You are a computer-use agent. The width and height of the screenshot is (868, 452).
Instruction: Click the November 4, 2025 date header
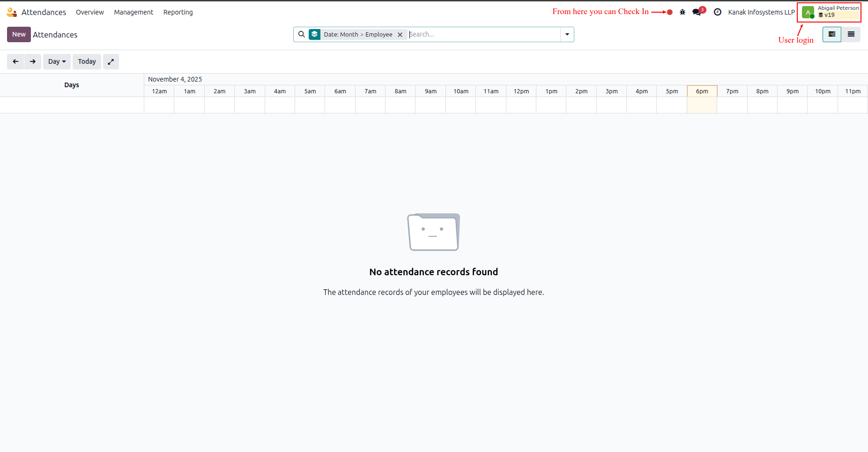point(175,79)
